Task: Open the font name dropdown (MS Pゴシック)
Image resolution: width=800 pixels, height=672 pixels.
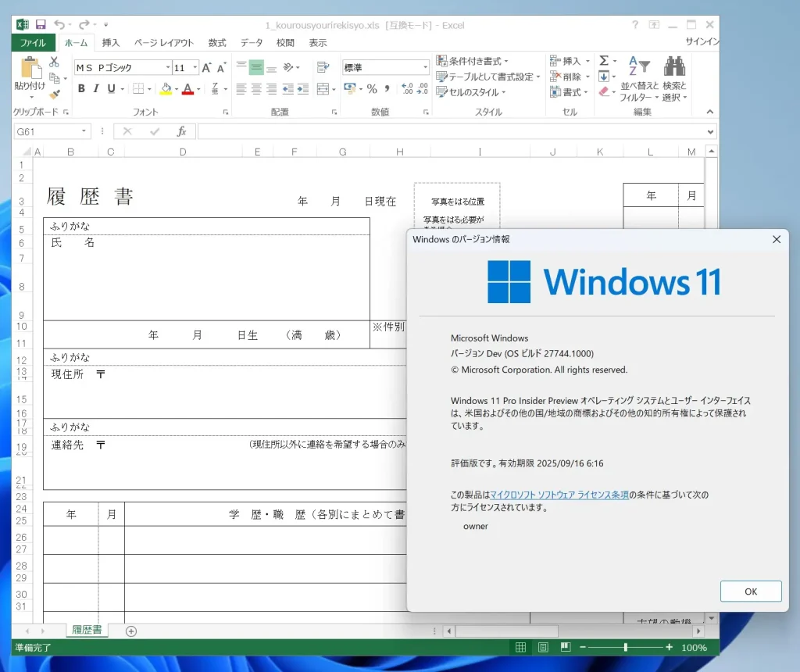Action: tap(168, 67)
